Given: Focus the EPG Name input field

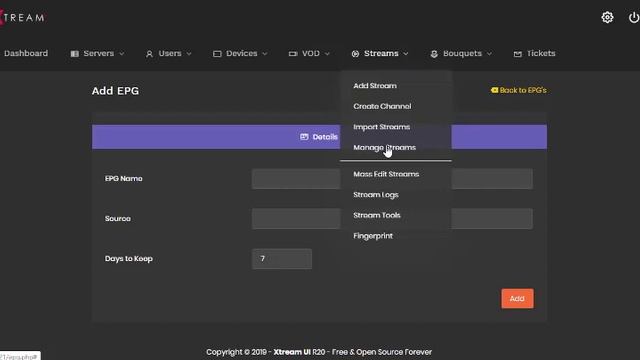Looking at the screenshot, I should coord(392,179).
